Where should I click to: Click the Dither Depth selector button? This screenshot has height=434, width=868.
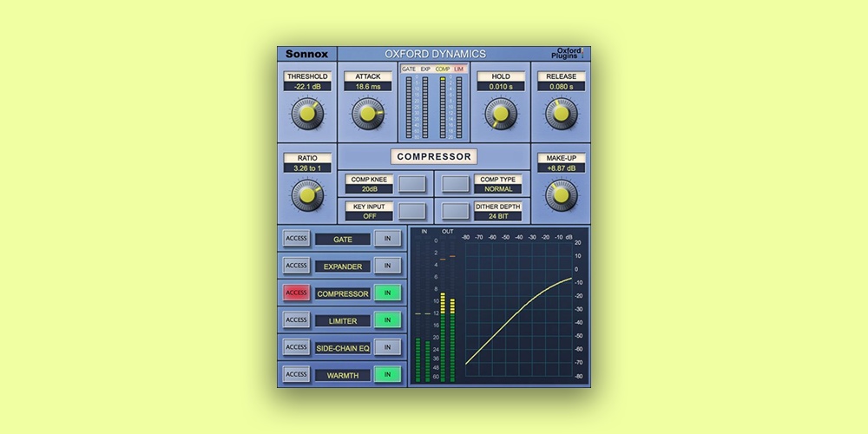[x=456, y=211]
